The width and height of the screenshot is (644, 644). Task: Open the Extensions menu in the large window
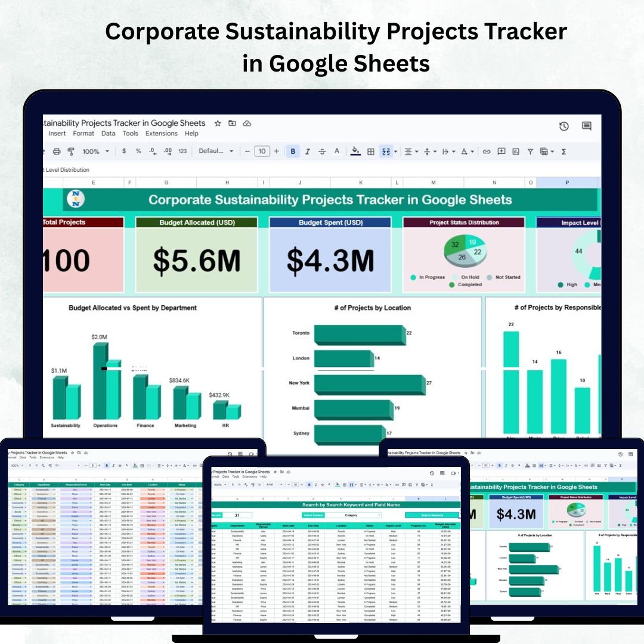click(162, 134)
